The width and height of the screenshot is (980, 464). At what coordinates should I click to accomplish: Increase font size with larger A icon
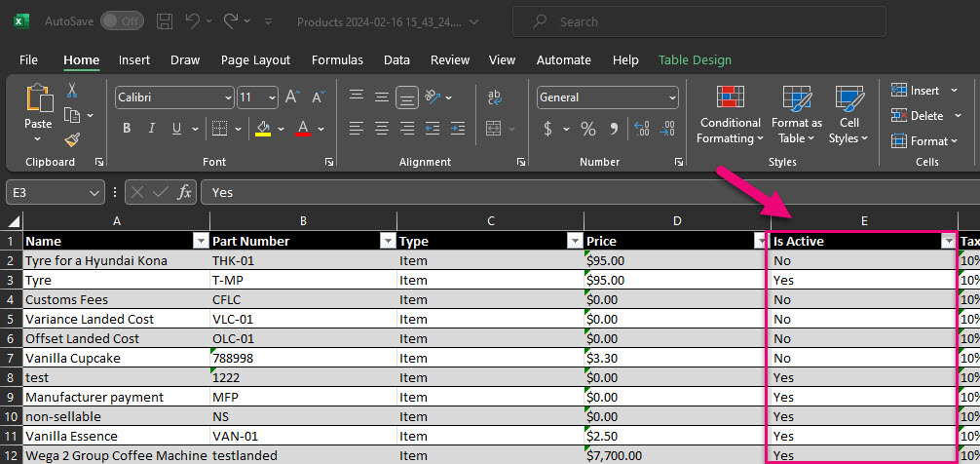click(x=292, y=97)
